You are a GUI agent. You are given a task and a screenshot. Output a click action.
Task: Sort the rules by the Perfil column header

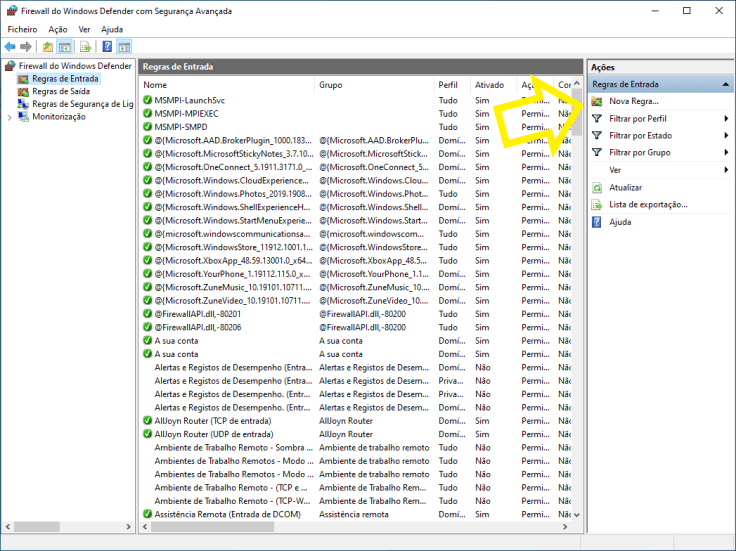448,85
